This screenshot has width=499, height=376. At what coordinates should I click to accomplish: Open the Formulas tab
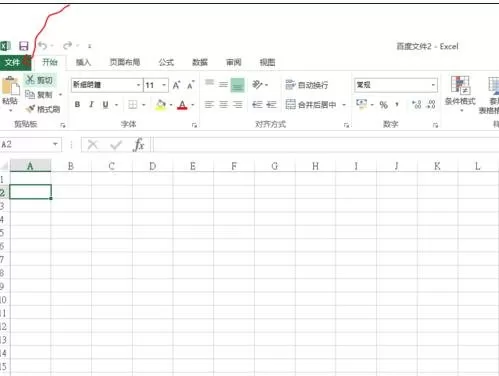pyautogui.click(x=166, y=62)
